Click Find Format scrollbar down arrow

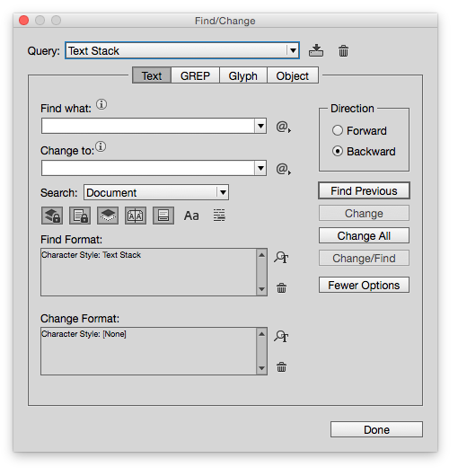tap(261, 289)
